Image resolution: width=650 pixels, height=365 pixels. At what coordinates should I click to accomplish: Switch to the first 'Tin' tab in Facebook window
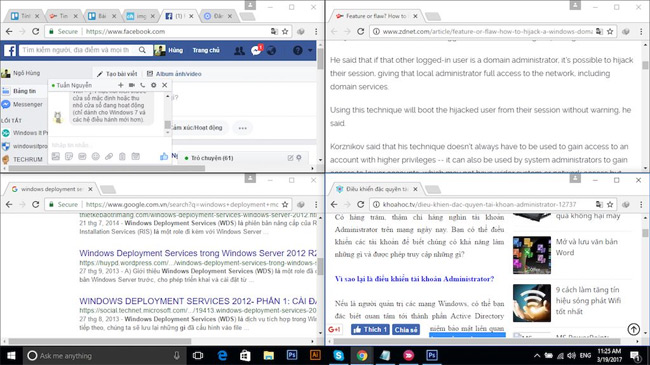click(x=25, y=16)
